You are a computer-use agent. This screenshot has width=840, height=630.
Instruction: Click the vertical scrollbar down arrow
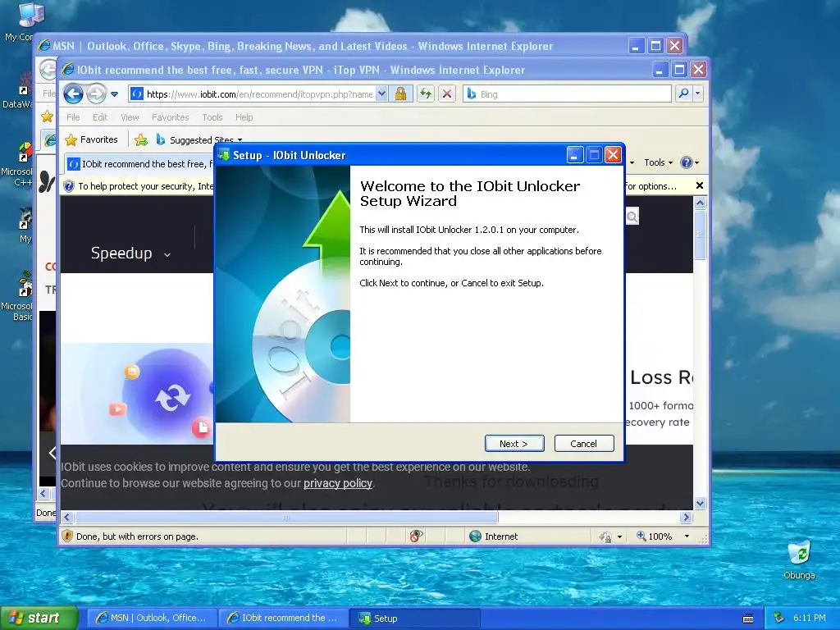[x=701, y=503]
